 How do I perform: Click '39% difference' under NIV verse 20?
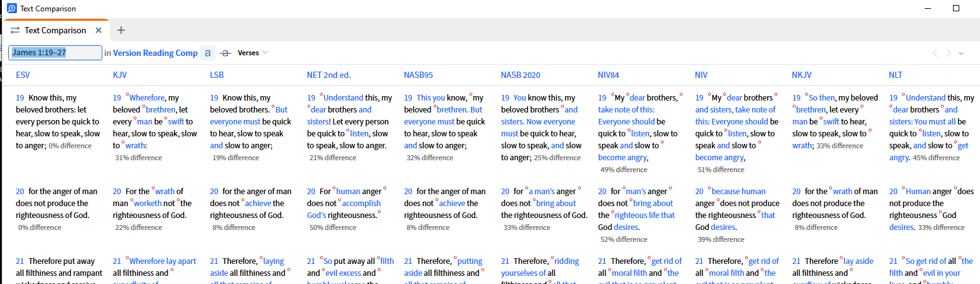point(721,239)
